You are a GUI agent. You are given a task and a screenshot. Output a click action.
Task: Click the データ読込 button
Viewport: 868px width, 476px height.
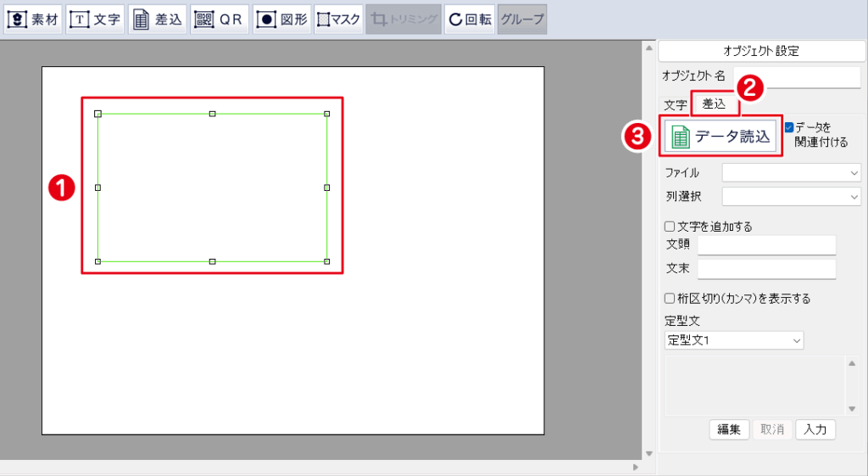[721, 137]
